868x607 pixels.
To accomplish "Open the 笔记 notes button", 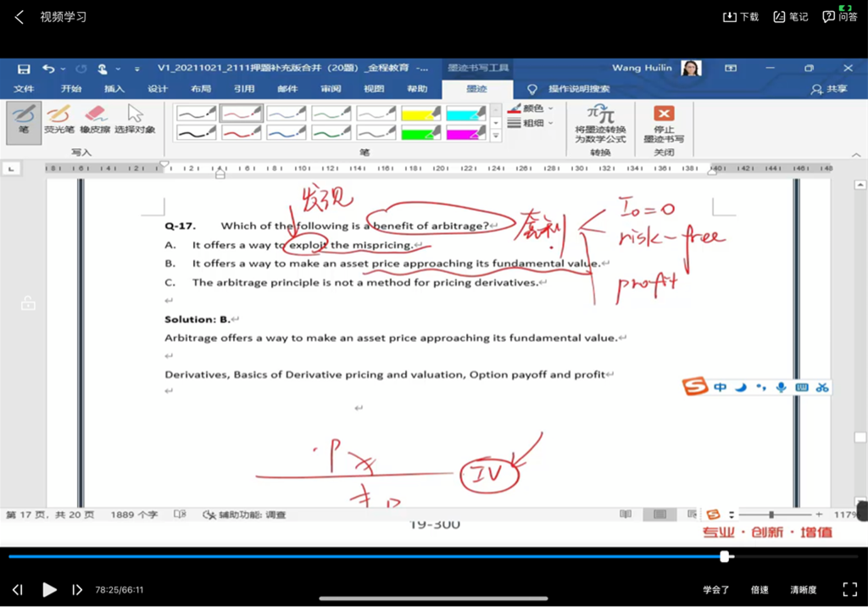I will (x=791, y=17).
